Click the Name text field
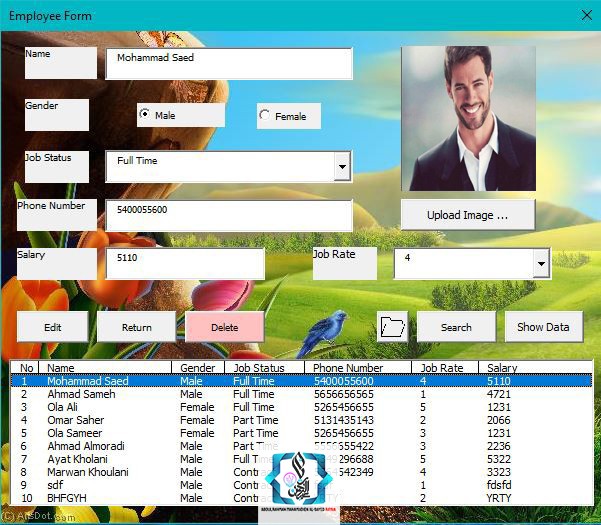The image size is (601, 525). pyautogui.click(x=229, y=63)
